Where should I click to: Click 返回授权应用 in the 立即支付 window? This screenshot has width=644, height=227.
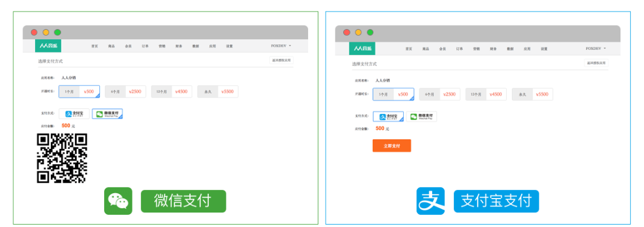[596, 63]
